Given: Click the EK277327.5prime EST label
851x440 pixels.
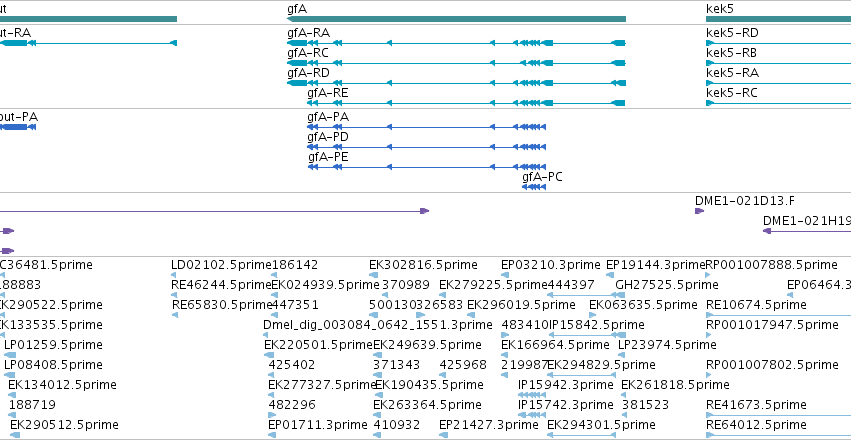Looking at the screenshot, I should (x=322, y=385).
